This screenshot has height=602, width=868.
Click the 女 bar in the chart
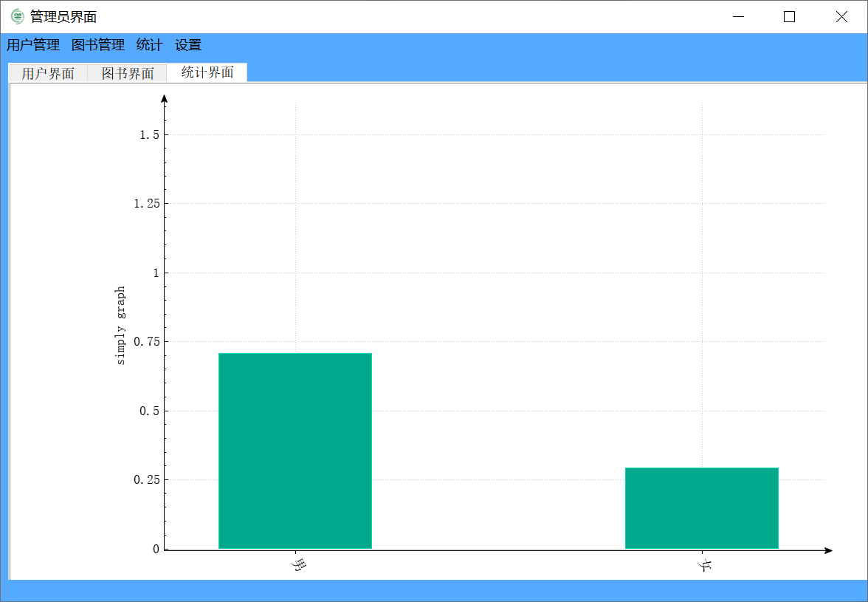(x=702, y=508)
